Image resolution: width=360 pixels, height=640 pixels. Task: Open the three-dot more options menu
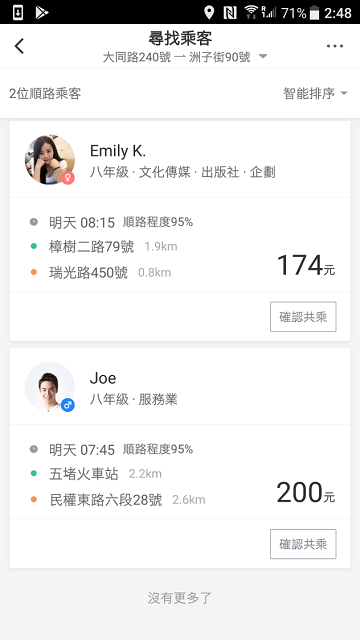[335, 46]
